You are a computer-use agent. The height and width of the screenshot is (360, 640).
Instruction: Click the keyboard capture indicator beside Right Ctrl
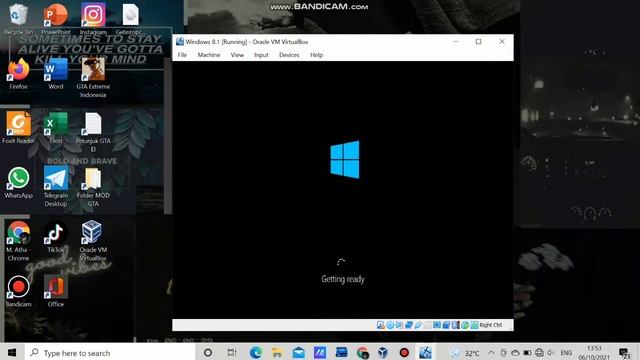(x=474, y=325)
